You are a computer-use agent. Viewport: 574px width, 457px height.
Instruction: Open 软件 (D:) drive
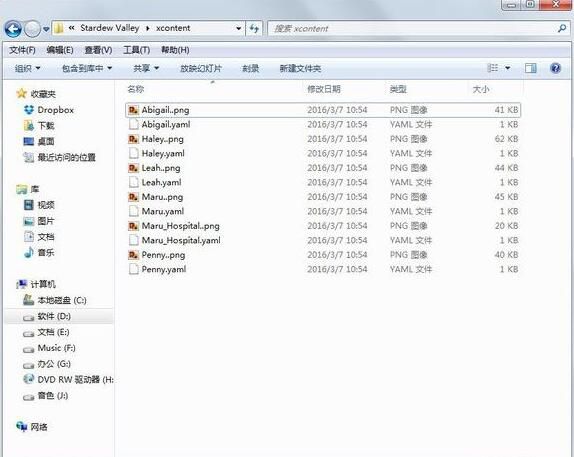[54, 316]
